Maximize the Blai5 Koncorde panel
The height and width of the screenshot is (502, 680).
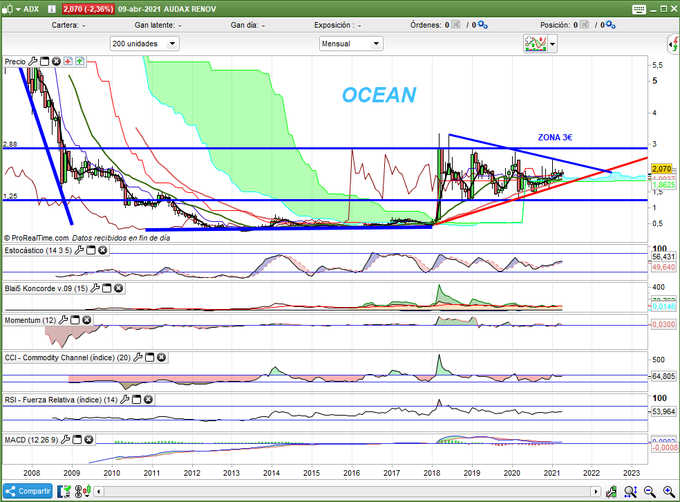(x=107, y=288)
